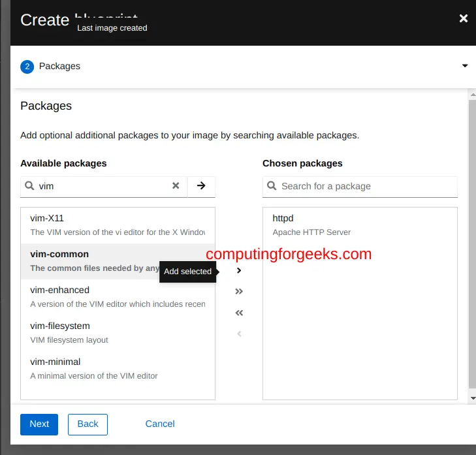This screenshot has width=476, height=455.
Task: Select the vim-common package
Action: (x=118, y=261)
